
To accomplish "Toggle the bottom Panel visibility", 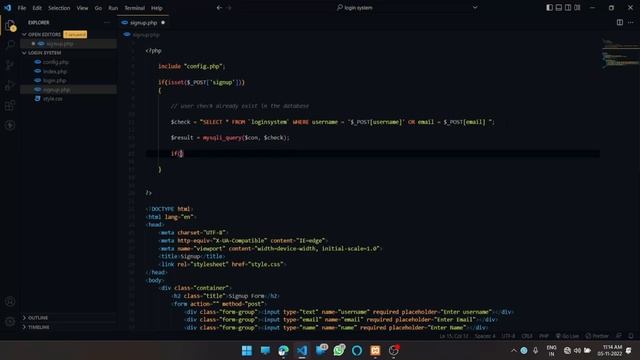I will [559, 8].
